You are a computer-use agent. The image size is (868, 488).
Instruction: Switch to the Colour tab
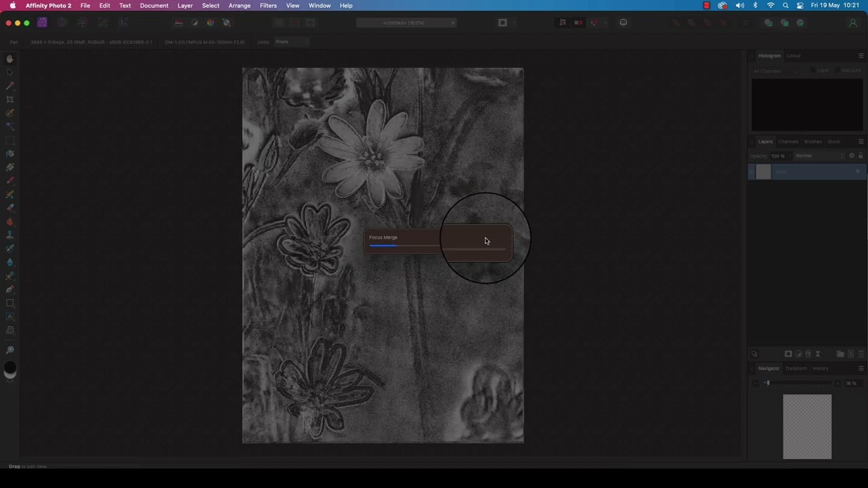pos(793,56)
